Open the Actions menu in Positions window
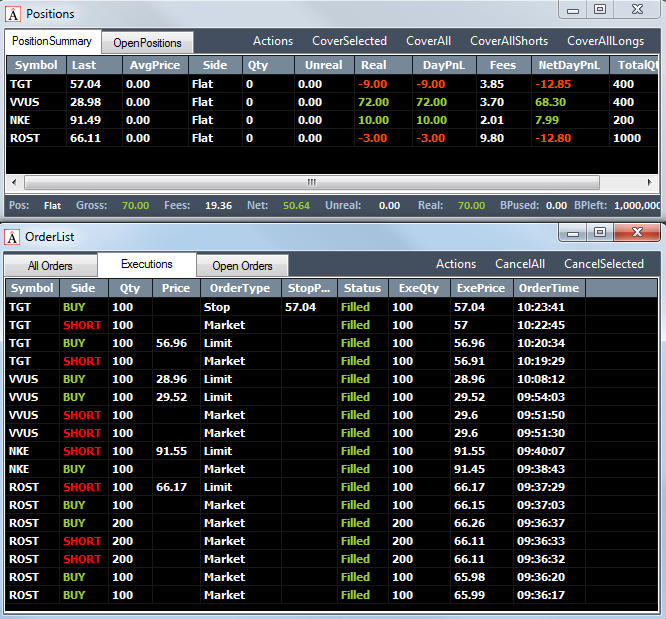Viewport: 666px width, 619px height. [x=273, y=41]
